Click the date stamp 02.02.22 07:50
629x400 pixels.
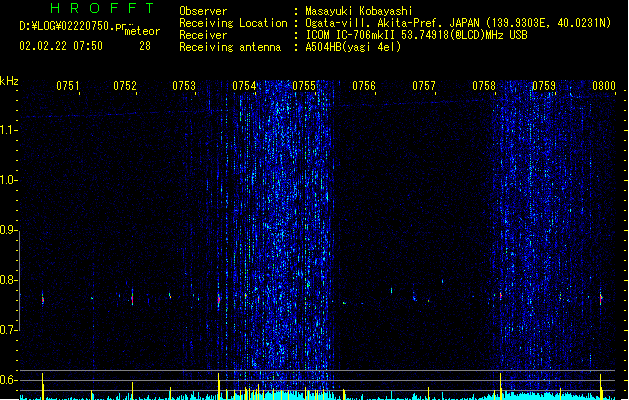61,46
